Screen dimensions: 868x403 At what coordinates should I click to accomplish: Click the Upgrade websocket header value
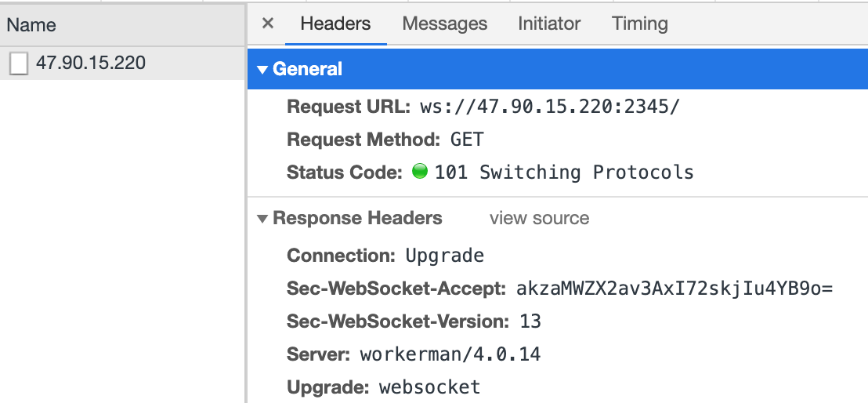point(429,387)
